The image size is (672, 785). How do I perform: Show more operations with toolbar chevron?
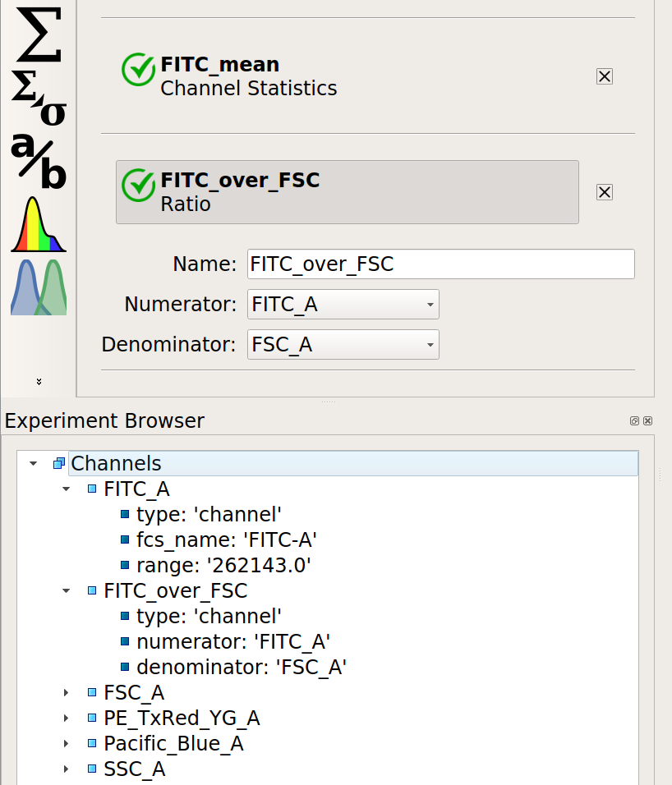(x=39, y=382)
